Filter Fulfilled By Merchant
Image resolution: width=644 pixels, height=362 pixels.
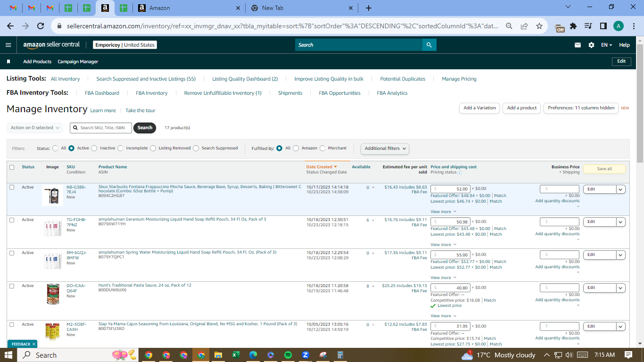[322, 148]
